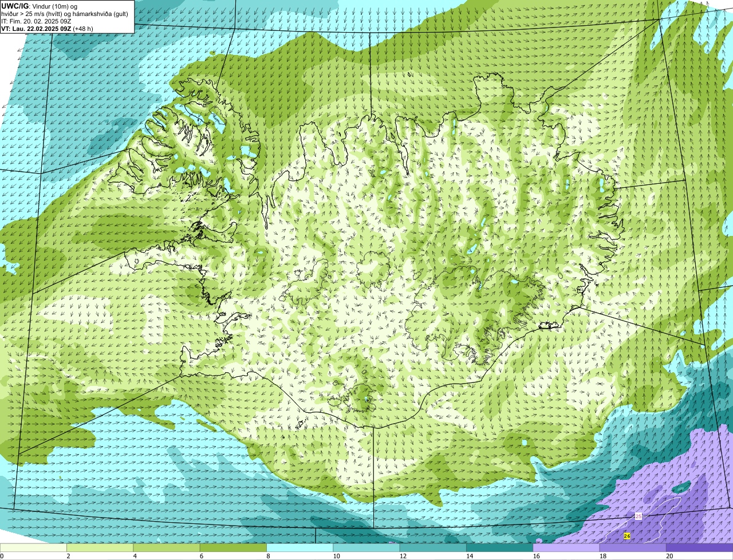Click the yellow "26" maximum gust marker

(626, 536)
